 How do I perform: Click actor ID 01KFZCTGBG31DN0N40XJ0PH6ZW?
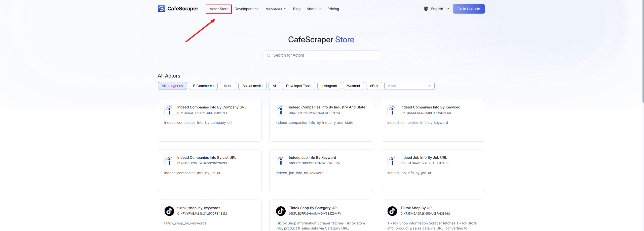point(314,163)
